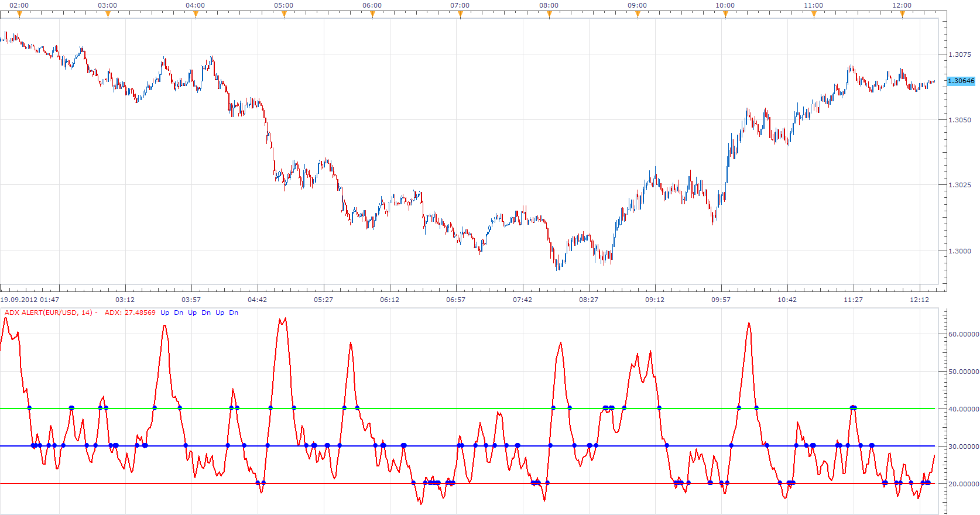Pick the orange marker under 07:00
980x515 pixels.
coord(460,15)
